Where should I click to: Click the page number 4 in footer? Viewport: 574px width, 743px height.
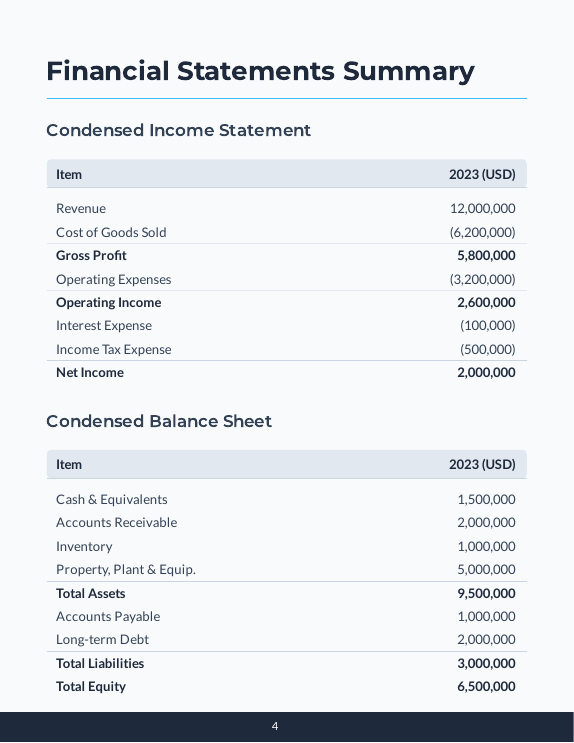[275, 726]
